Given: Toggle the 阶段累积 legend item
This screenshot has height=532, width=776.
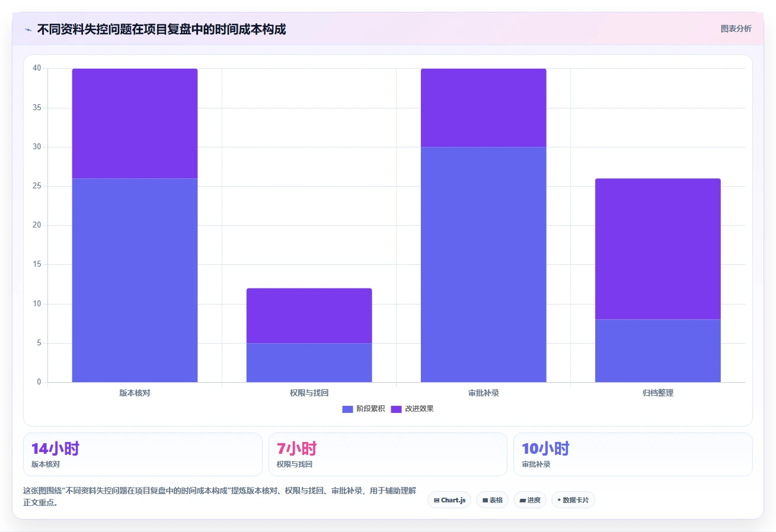Looking at the screenshot, I should [363, 409].
